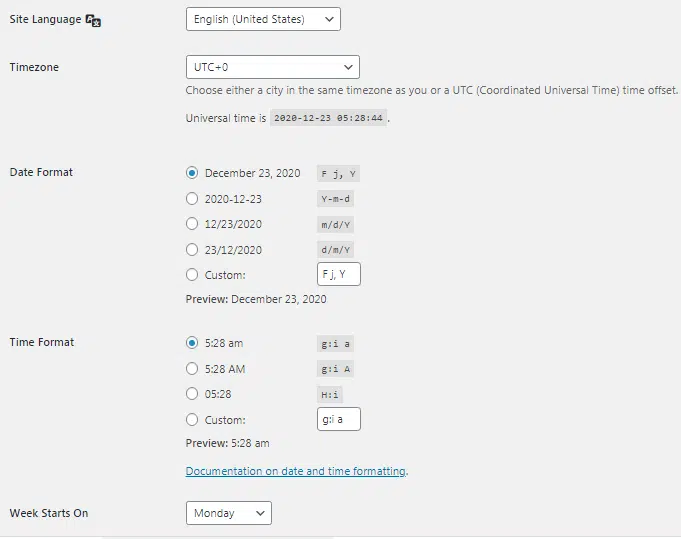Click the Site Language translation icon
Viewport: 681px width, 539px height.
coord(93,20)
